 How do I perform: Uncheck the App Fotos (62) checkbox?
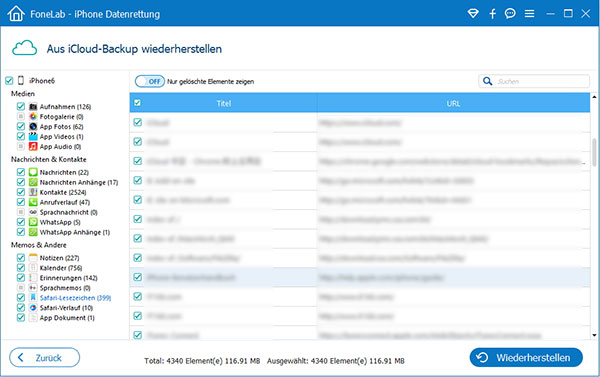(x=21, y=126)
